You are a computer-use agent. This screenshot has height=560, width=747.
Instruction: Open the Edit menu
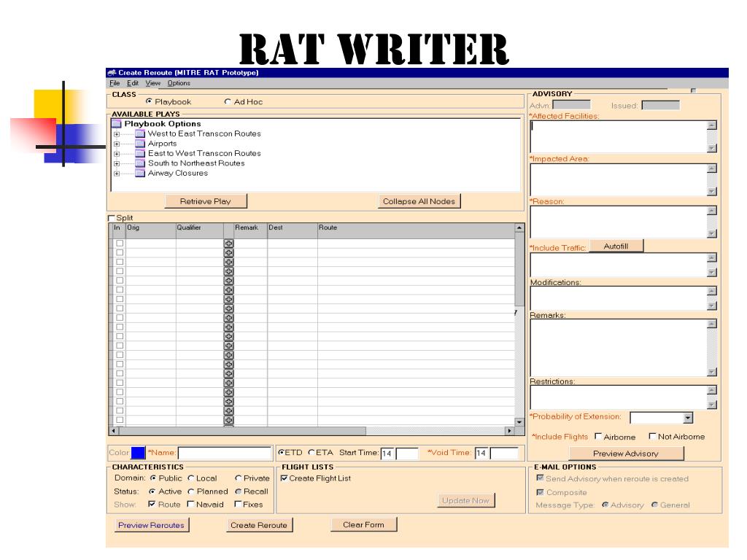(x=133, y=83)
